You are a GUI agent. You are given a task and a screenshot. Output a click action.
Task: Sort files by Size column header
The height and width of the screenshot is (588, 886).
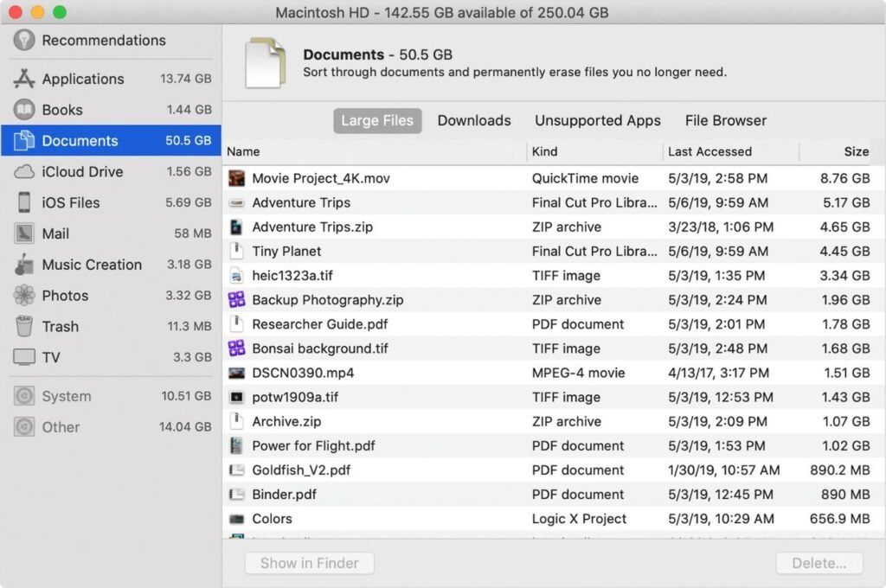point(855,151)
